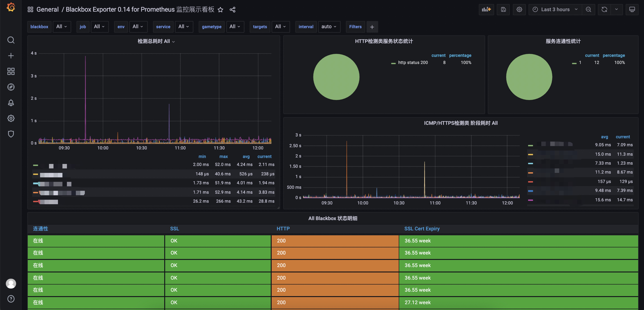Cycle view mode with monitor icon
The height and width of the screenshot is (310, 644).
(x=632, y=9)
